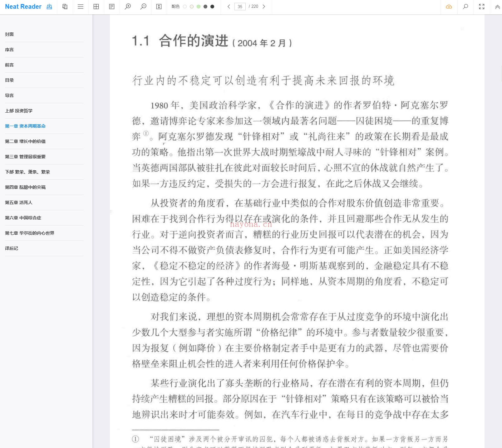Open the notes page icon
Screen dimensions: 502x448
[112, 7]
